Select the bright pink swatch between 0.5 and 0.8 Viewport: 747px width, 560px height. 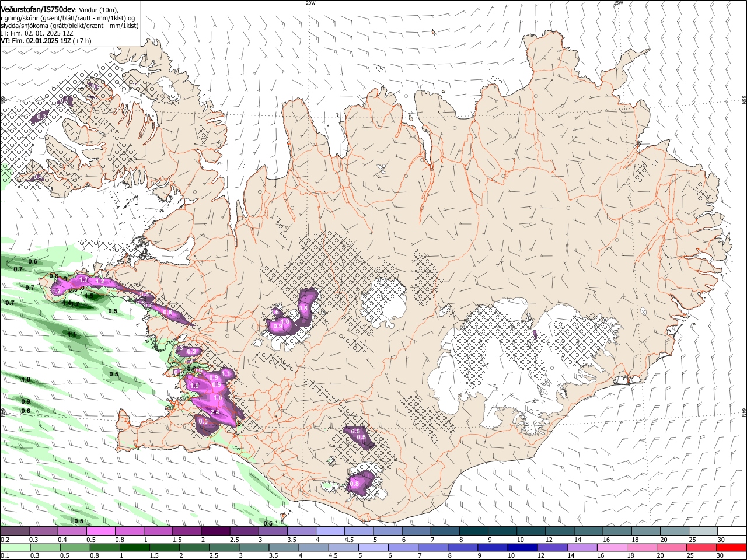[x=100, y=531]
